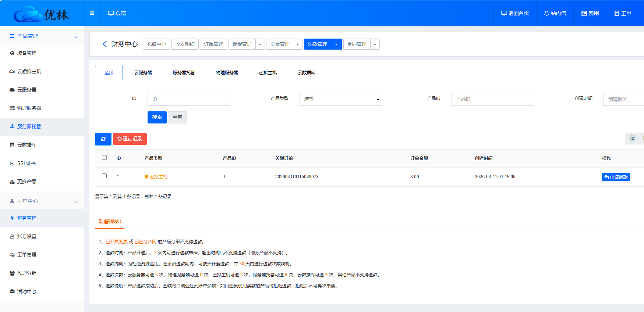Expand the 提现管理 dropdown caret
Screen dimensions: 644x312
pos(260,44)
